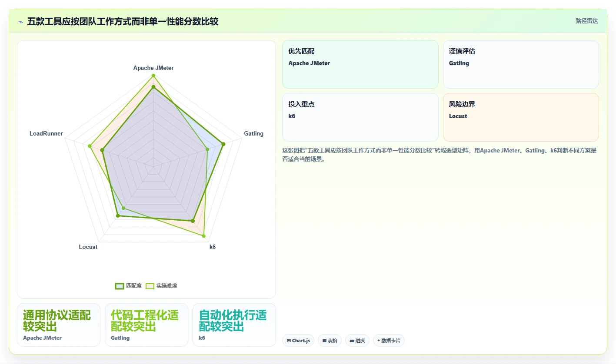Click the 进度 tag pill
This screenshot has height=364, width=616.
pos(357,341)
